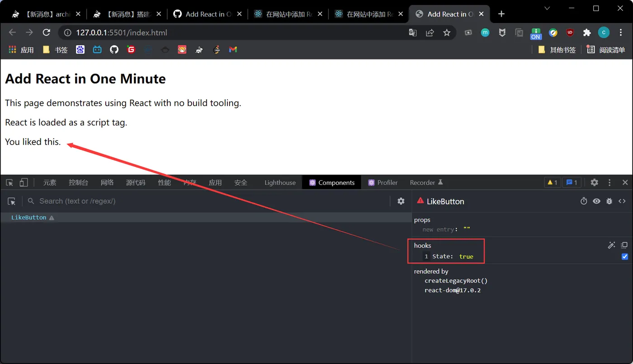The height and width of the screenshot is (364, 633).
Task: Click the uBlock Origin extension icon
Action: pyautogui.click(x=570, y=33)
